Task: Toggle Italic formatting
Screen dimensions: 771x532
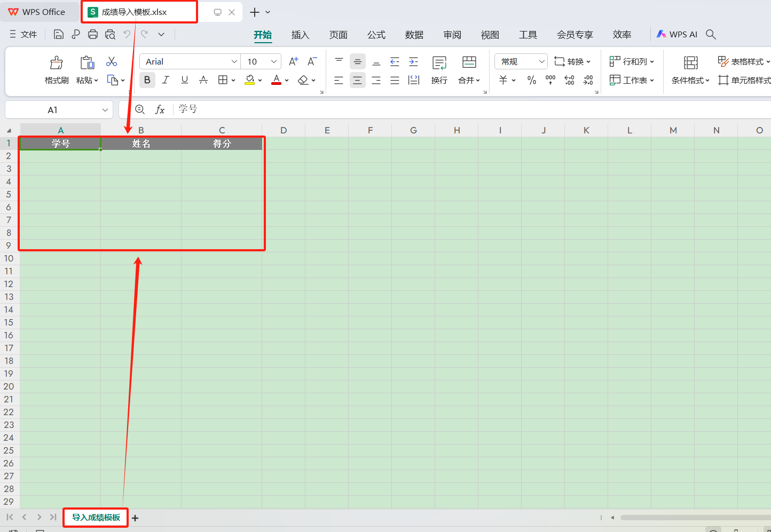Action: click(166, 80)
